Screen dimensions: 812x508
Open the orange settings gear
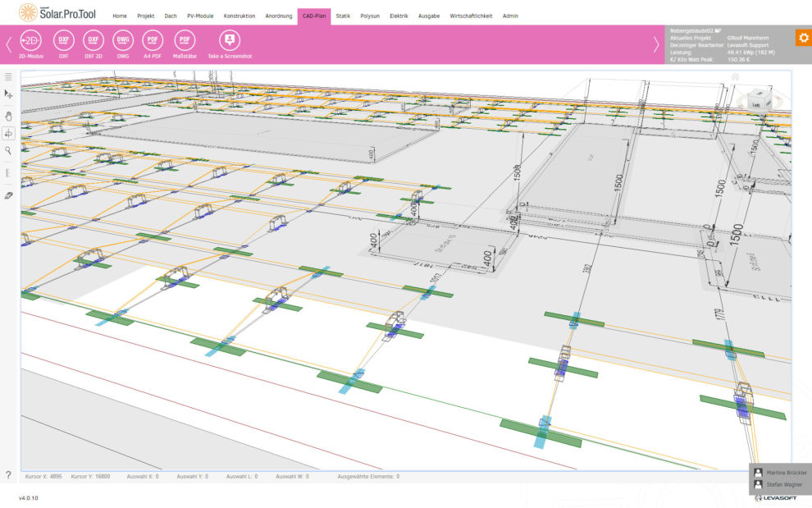802,38
